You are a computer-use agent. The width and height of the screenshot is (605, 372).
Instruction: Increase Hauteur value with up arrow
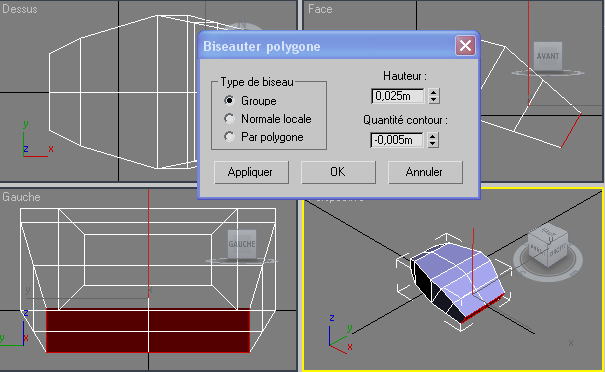pyautogui.click(x=434, y=93)
